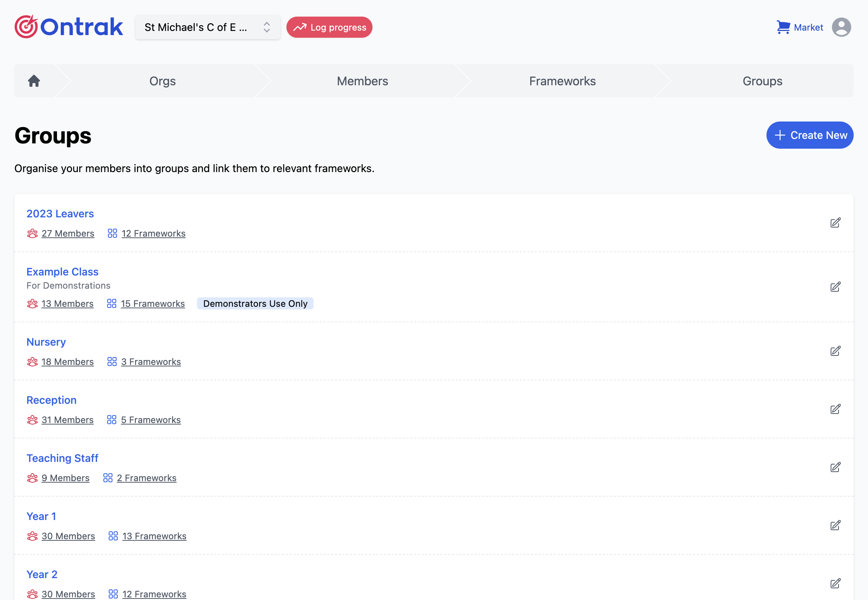Click the home breadcrumb icon
The image size is (868, 600).
point(34,80)
